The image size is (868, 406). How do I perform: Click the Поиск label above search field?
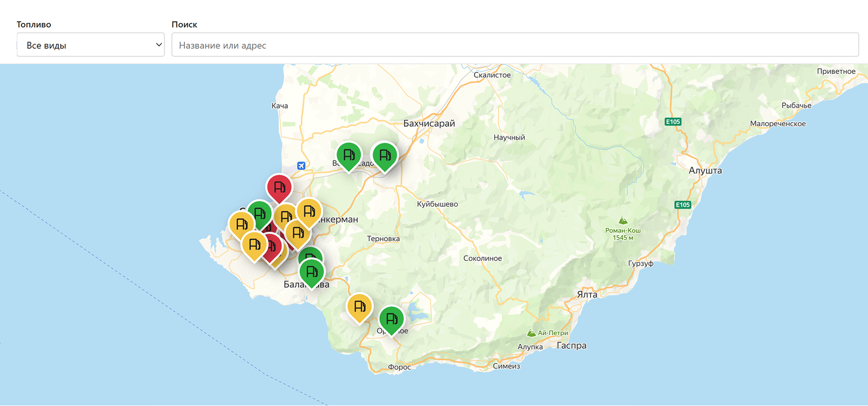184,25
